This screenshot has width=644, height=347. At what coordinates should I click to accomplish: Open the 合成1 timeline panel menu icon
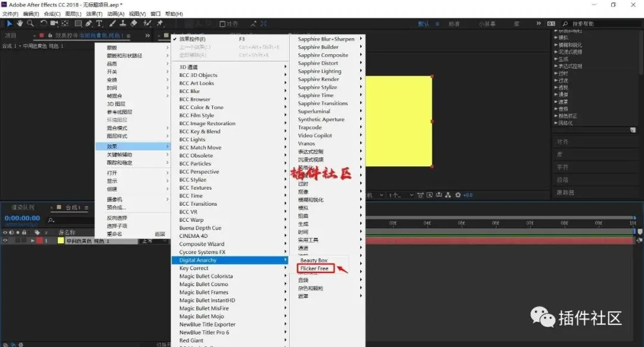[x=86, y=208]
